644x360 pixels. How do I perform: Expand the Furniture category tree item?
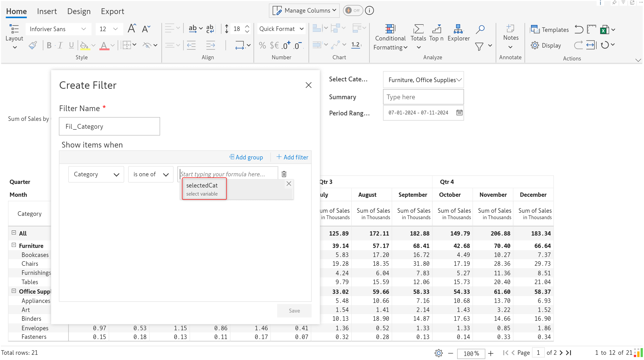coord(14,245)
